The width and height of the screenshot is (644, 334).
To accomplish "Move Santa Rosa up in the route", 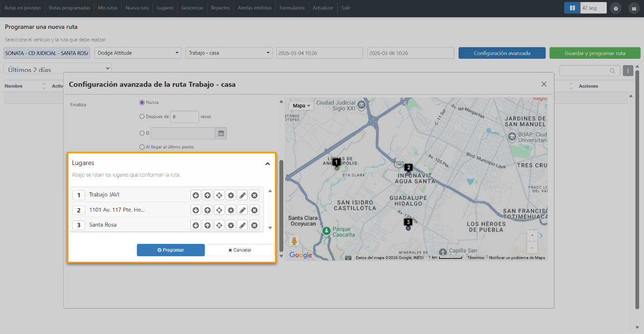I will [x=207, y=225].
